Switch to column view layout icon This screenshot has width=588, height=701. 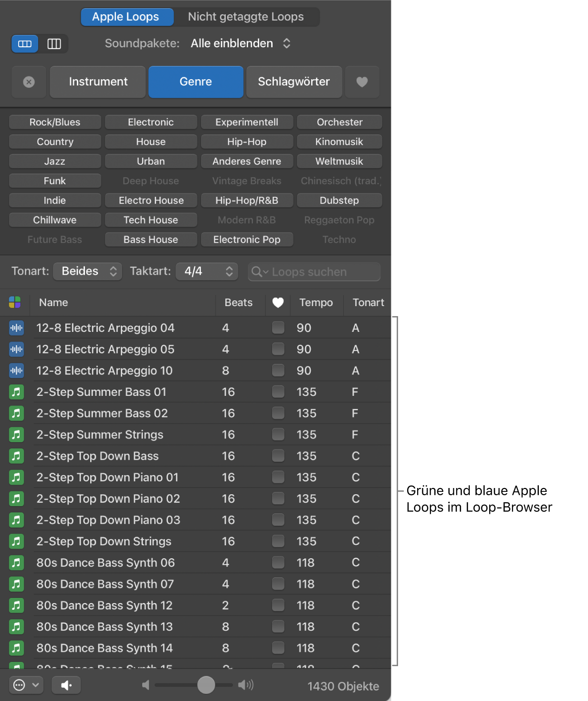[54, 44]
